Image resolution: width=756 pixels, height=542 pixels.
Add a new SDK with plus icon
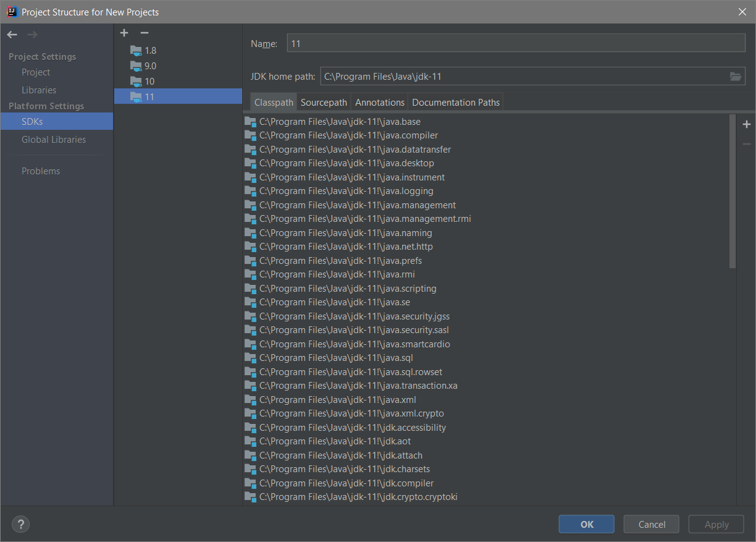coord(124,33)
